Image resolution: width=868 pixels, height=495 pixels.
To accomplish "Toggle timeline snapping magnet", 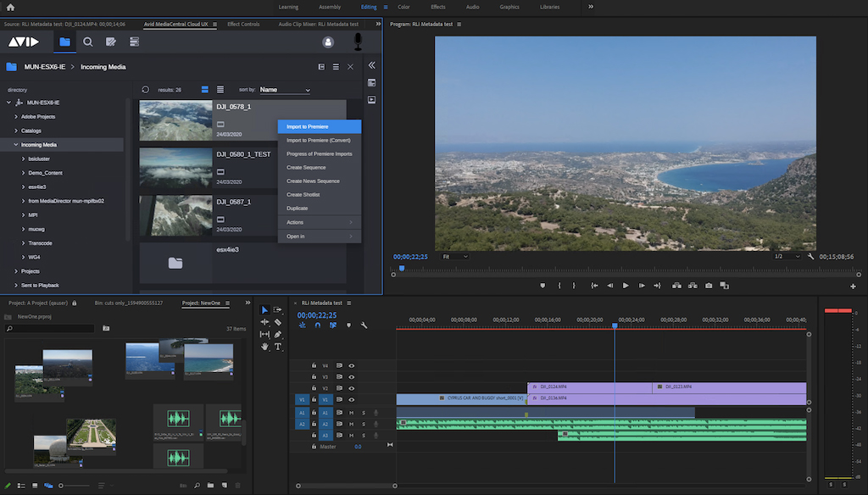I will 318,325.
